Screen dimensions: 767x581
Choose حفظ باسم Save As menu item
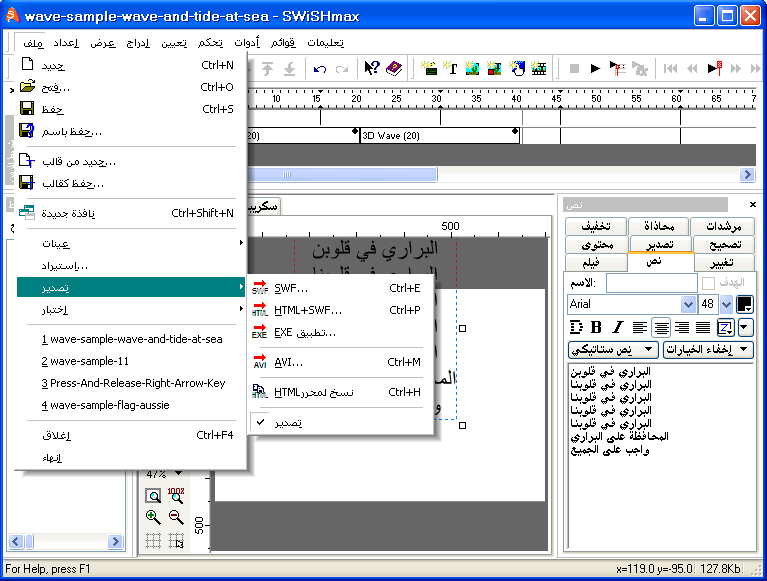(x=131, y=131)
